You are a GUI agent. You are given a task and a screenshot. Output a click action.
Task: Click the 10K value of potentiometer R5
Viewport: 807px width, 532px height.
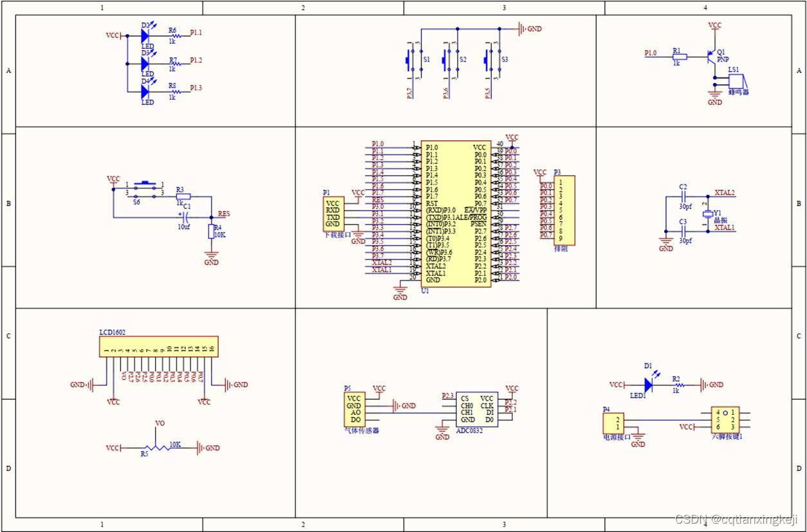tap(175, 445)
